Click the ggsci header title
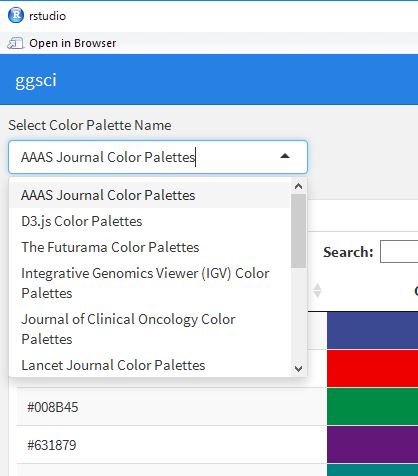This screenshot has height=476, width=418. [x=36, y=80]
